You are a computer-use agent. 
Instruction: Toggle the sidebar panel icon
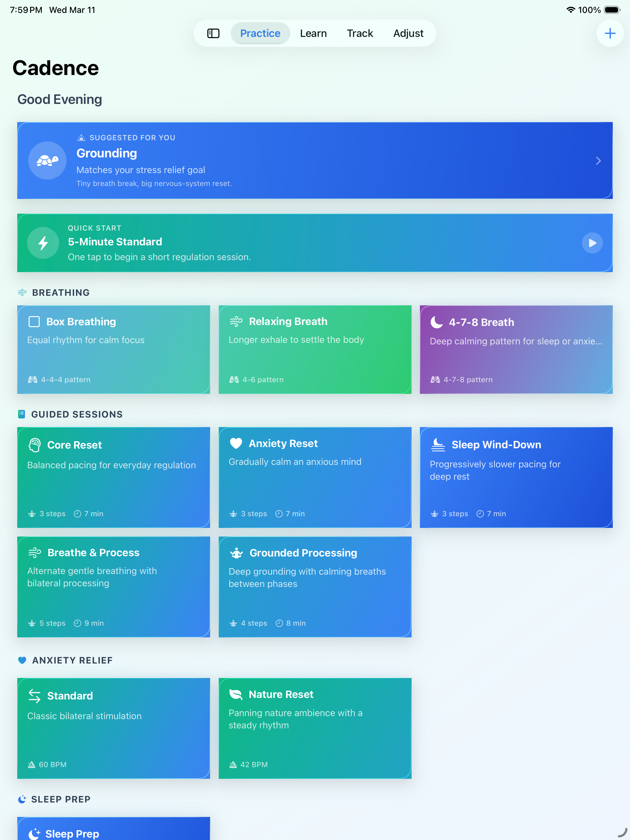pyautogui.click(x=213, y=34)
